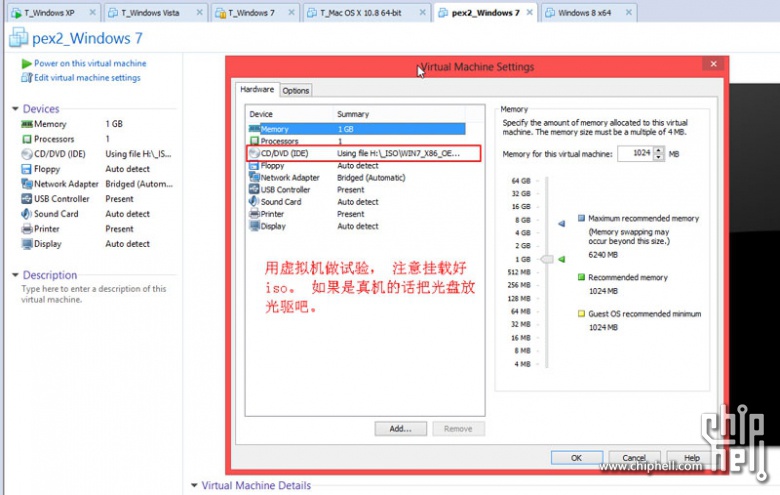
Task: Increase memory with the spinner up arrow
Action: [x=659, y=150]
